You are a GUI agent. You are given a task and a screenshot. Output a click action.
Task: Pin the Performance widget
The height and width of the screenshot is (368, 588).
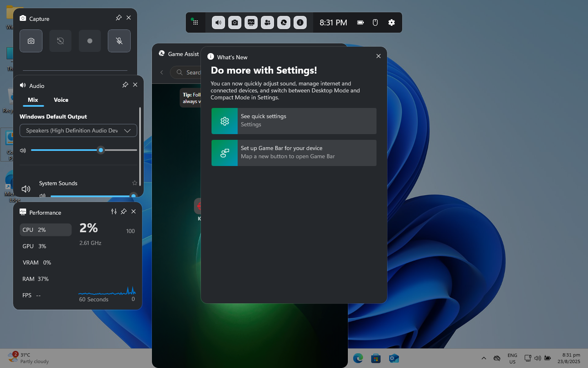tap(124, 211)
